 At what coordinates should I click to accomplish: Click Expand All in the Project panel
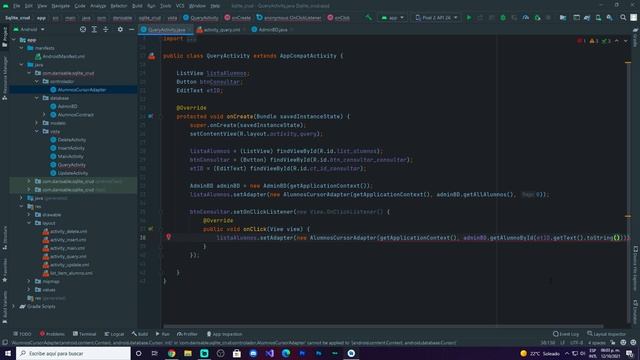tap(94, 29)
